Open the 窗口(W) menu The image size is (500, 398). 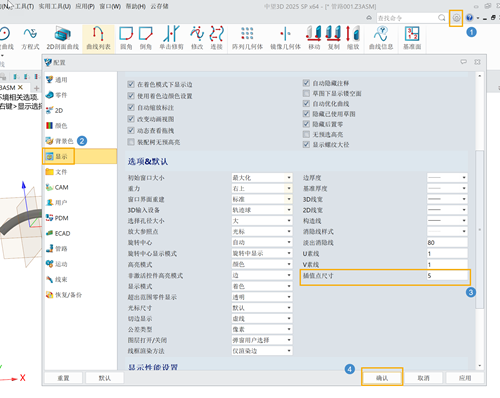[x=110, y=6]
